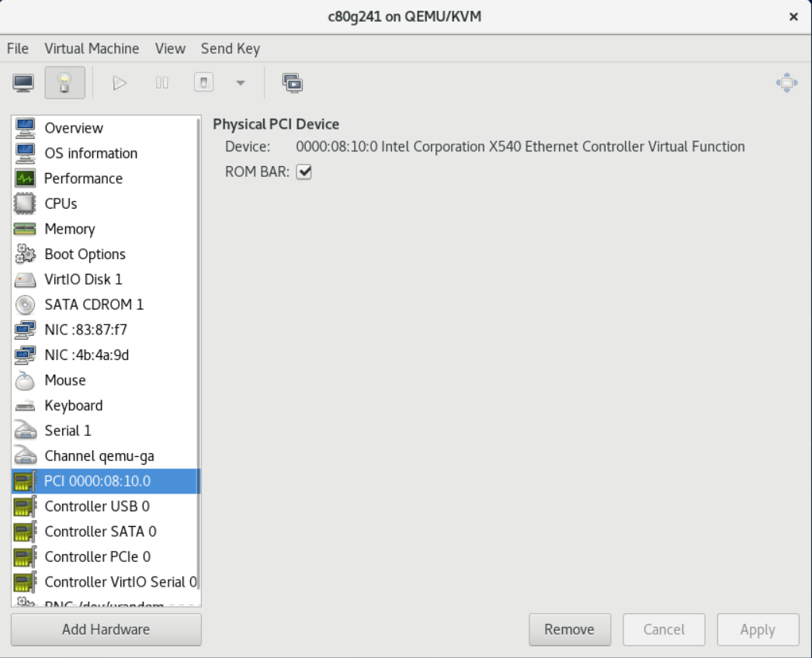Click the Intel X540 device description text
812x658 pixels.
point(520,147)
